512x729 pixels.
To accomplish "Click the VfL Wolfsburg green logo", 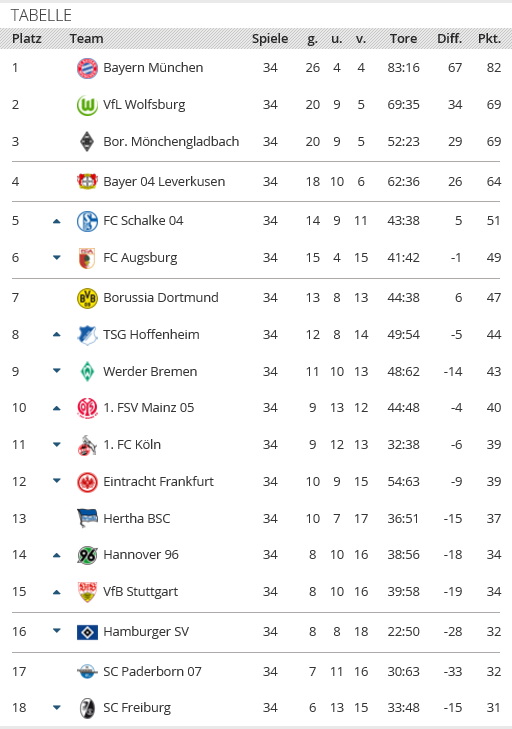I will 87,105.
